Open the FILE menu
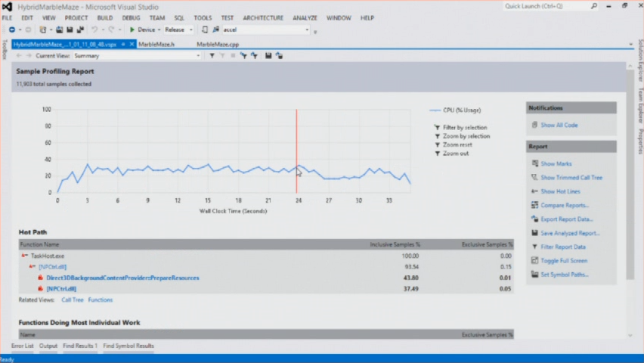The image size is (644, 363). pyautogui.click(x=7, y=17)
